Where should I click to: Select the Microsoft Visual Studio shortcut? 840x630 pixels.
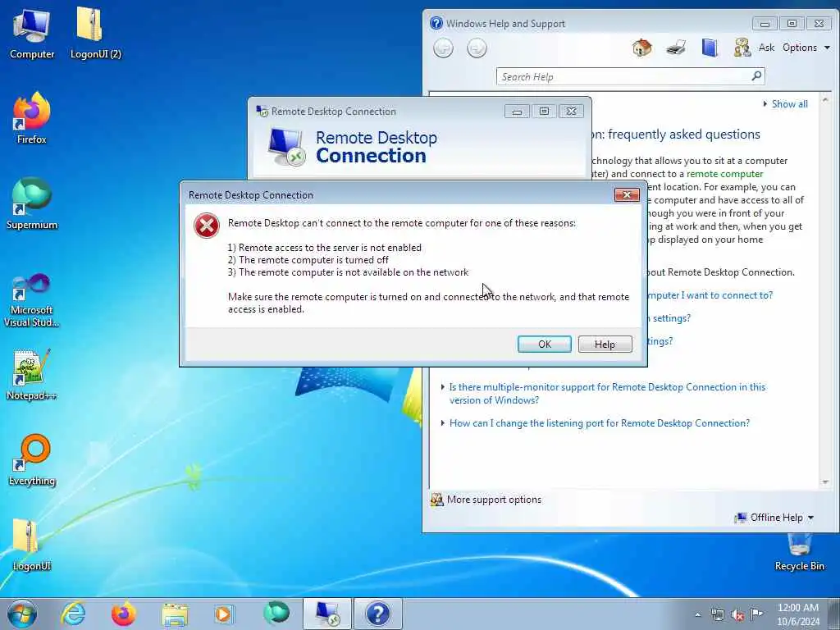[32, 300]
